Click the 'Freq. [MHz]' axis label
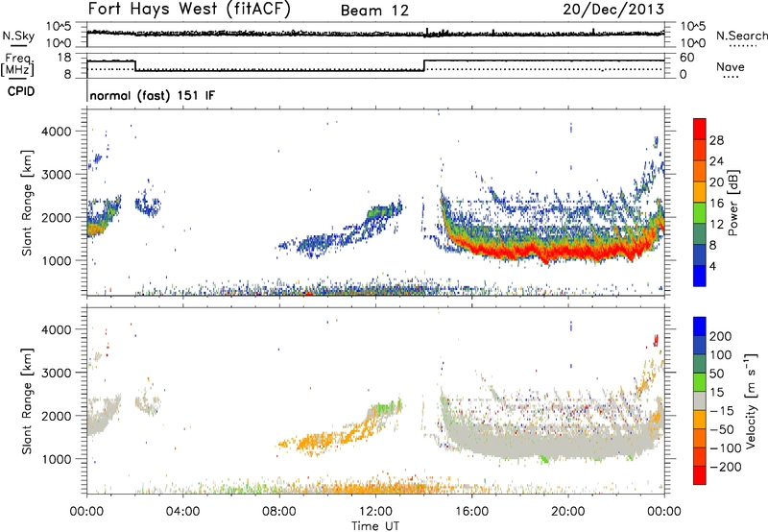This screenshot has width=768, height=532. pyautogui.click(x=17, y=64)
